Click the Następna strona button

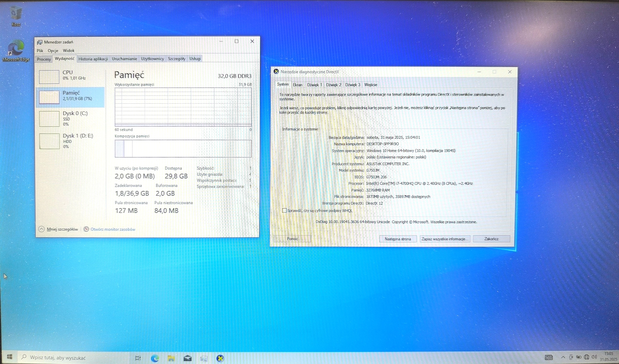coord(398,239)
